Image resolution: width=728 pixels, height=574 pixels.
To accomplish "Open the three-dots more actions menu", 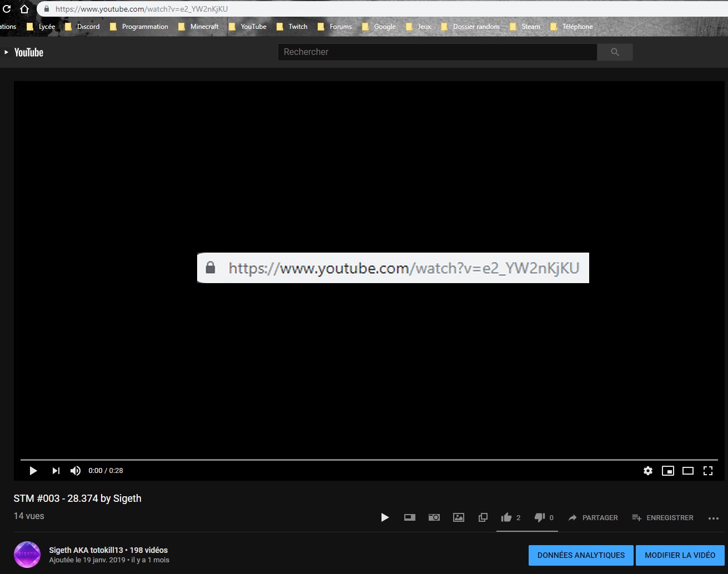I will point(714,518).
